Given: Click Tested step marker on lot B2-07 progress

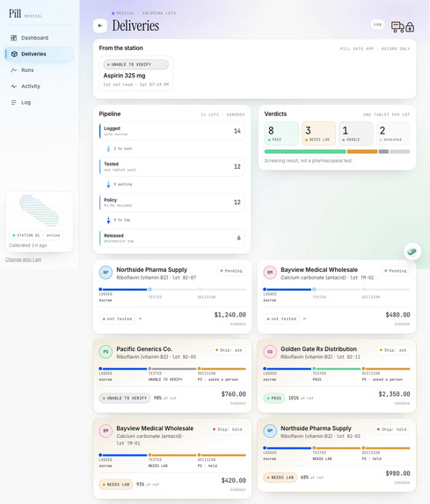Looking at the screenshot, I should 149,289.
